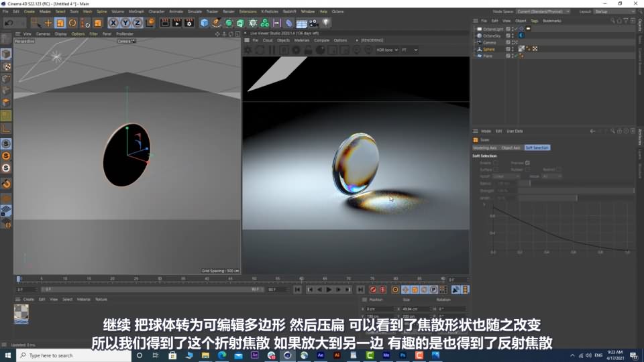Click the Camera object icon in toolbar
The image size is (644, 362).
[x=313, y=23]
